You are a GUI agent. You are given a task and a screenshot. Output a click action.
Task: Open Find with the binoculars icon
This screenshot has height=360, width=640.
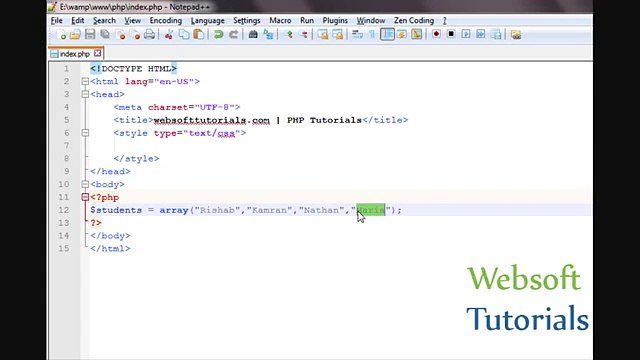click(x=253, y=35)
